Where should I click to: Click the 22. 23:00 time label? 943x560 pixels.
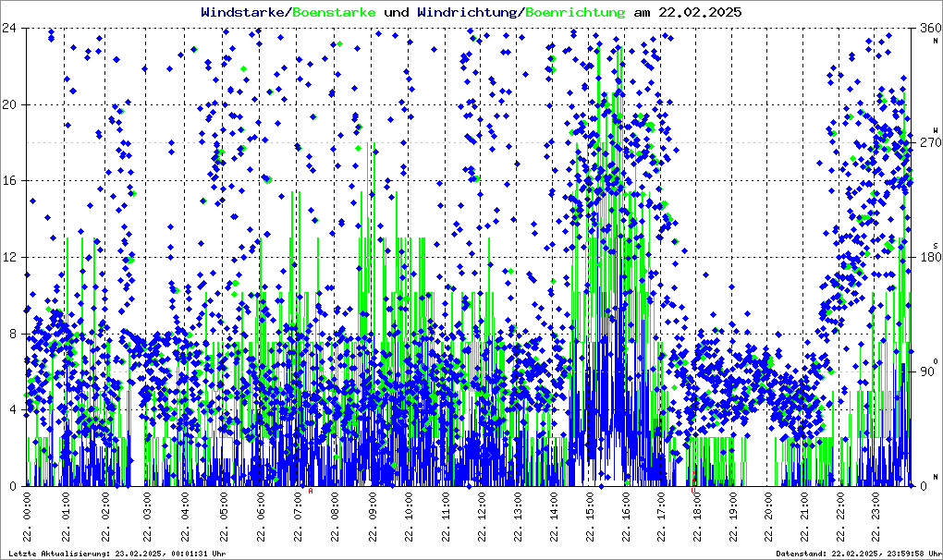[x=876, y=517]
